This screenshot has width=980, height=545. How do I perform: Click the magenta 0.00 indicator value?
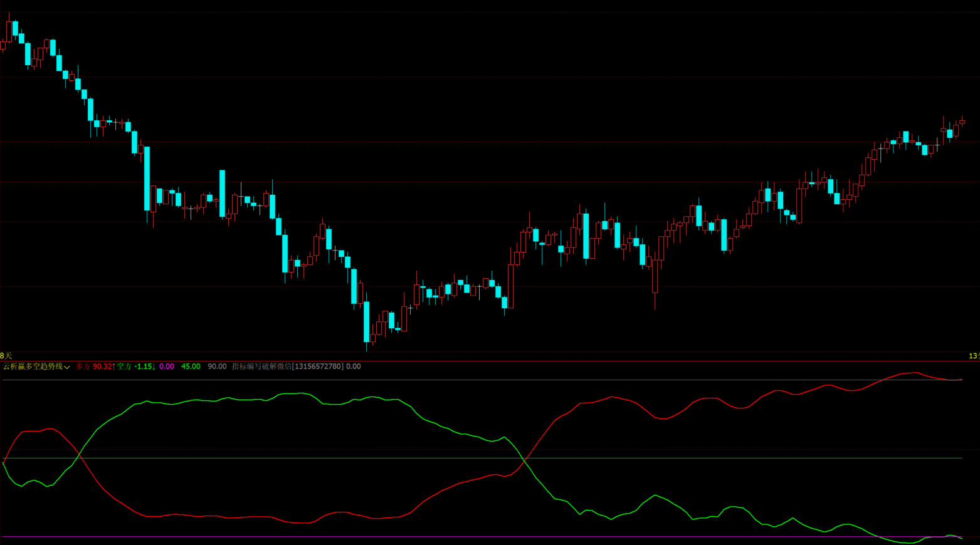(167, 366)
